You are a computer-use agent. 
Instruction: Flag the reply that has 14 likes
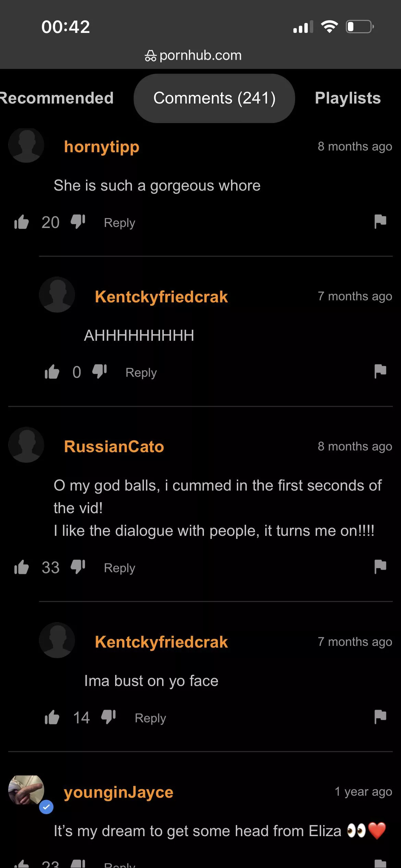(x=380, y=717)
